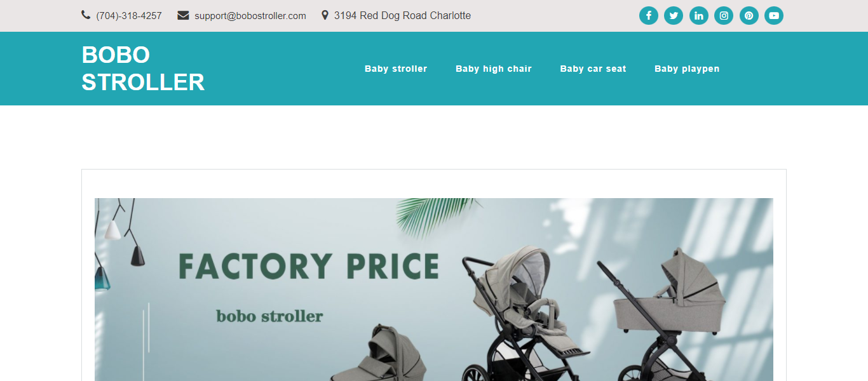Screen dimensions: 868x381
Task: Open Baby car seat menu item
Action: [593, 69]
